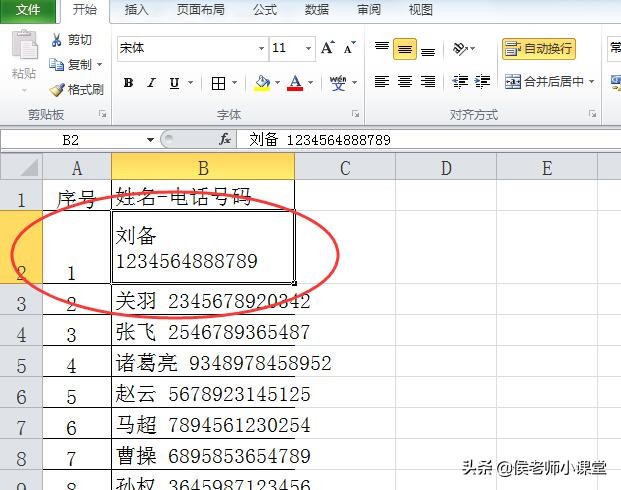
Task: Open the fill color dropdown arrow
Action: 277,83
